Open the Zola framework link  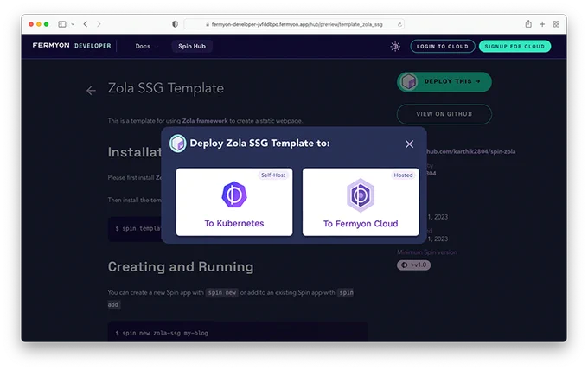(x=205, y=121)
